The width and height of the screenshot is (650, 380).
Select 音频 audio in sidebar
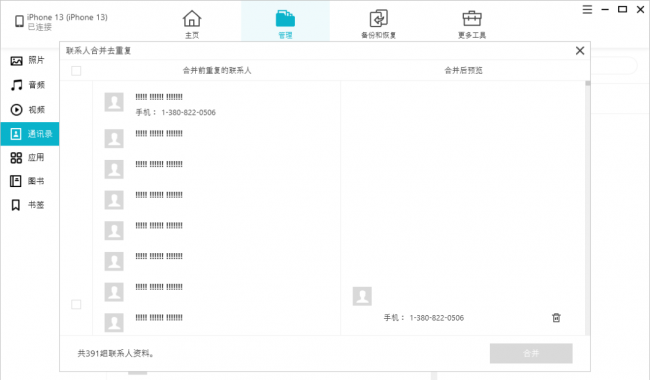pos(29,85)
